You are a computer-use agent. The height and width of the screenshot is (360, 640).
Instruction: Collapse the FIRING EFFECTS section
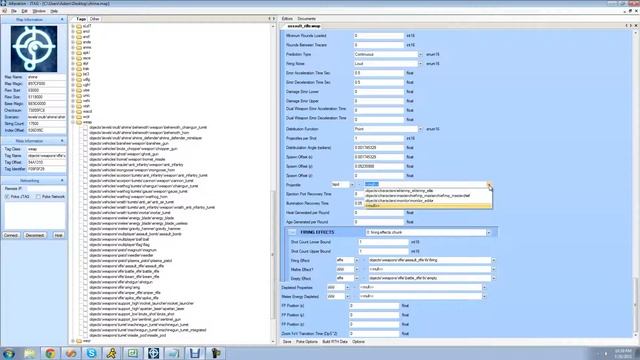point(292,232)
